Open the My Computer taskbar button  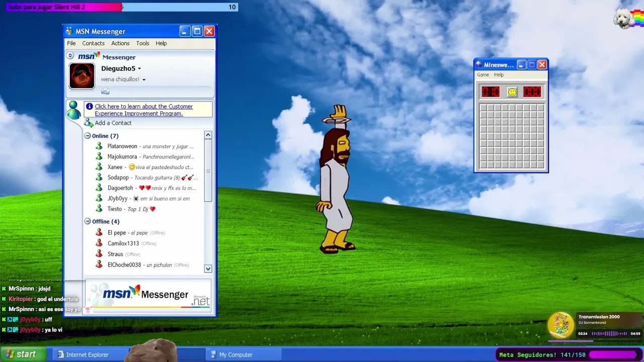(244, 354)
